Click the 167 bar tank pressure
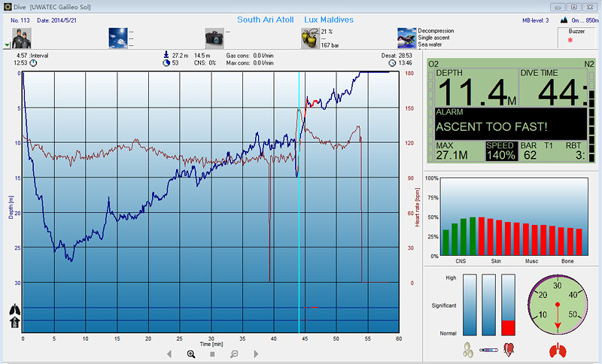 [330, 45]
